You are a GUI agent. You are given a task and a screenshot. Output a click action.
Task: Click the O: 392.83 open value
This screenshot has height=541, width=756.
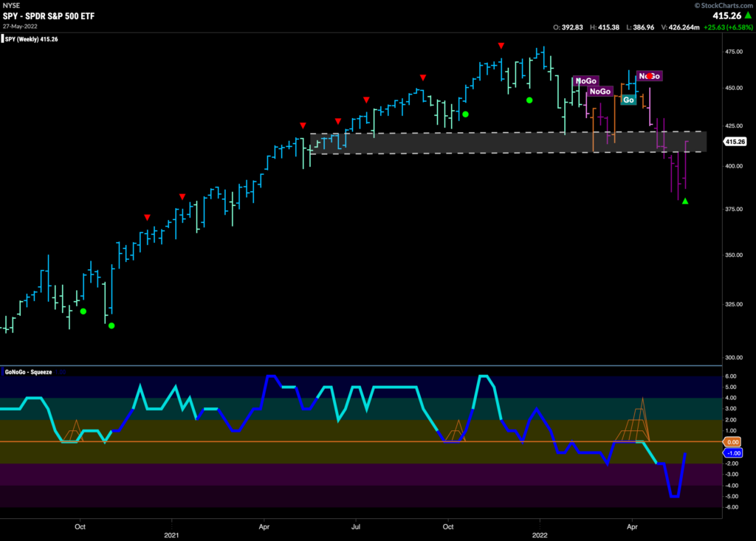tap(568, 27)
